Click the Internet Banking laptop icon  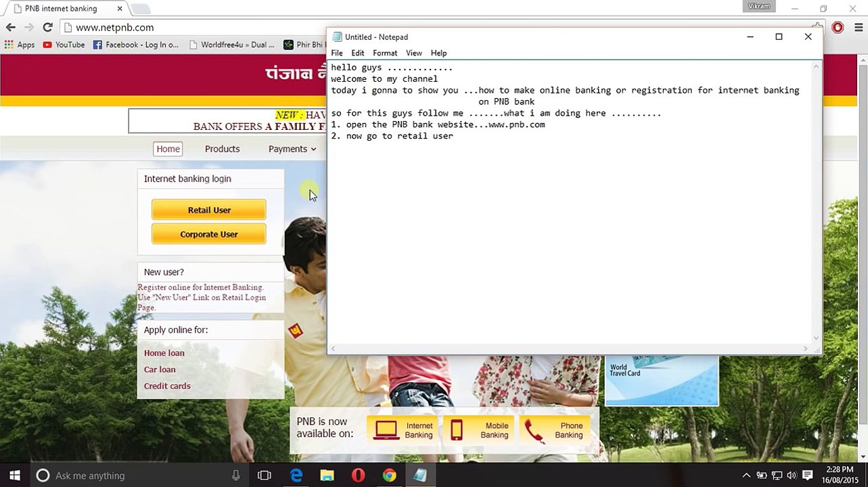coord(386,430)
